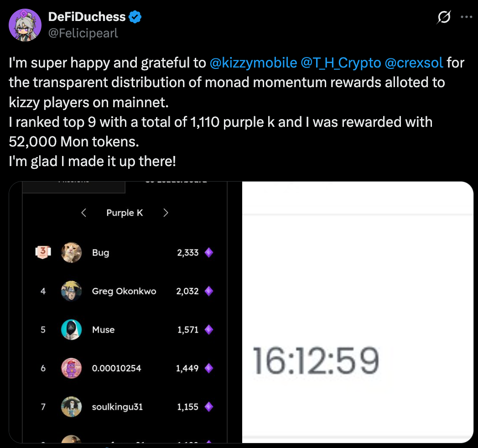
Task: Click the @Felicipearl handle
Action: click(x=83, y=33)
